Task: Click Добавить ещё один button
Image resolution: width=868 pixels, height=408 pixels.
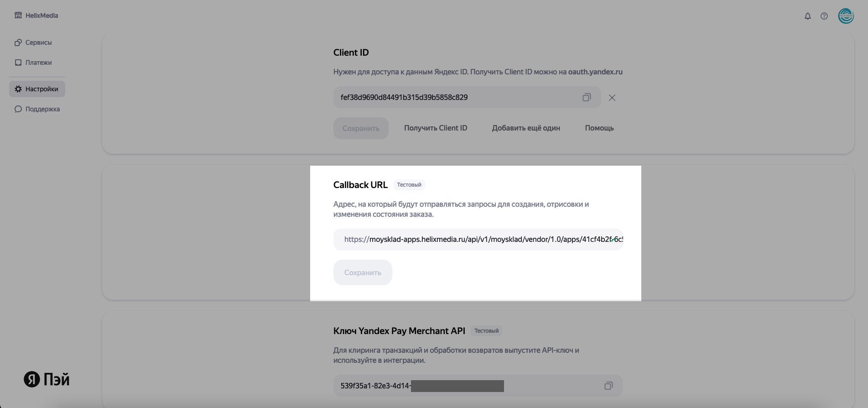Action: click(526, 128)
